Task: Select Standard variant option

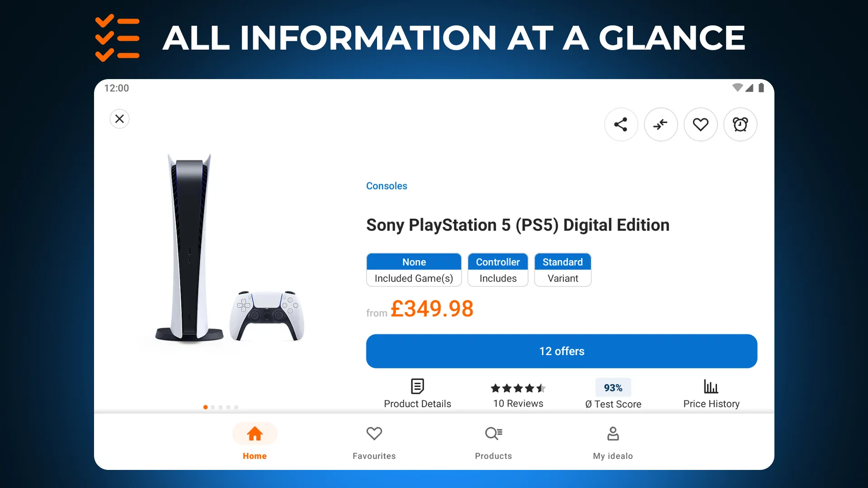Action: [562, 269]
